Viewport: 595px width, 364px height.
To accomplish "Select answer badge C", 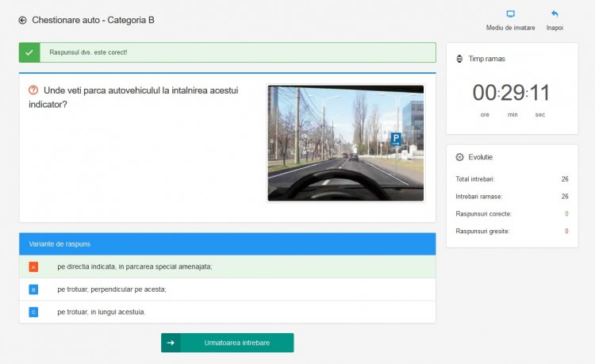I will click(x=33, y=312).
